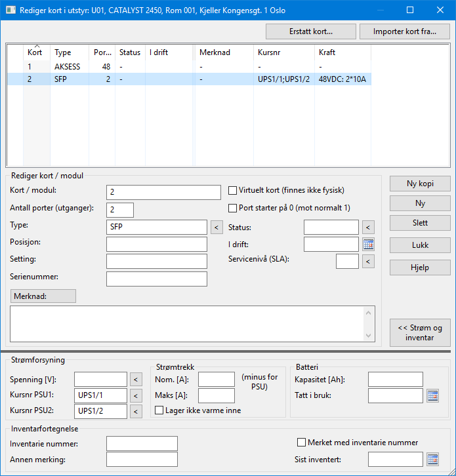Create a new copy with Ny kopi

(x=420, y=184)
